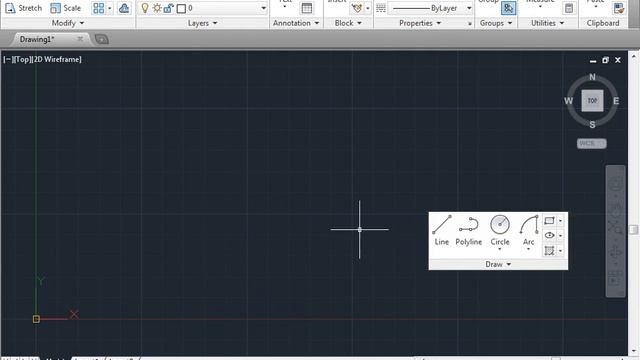Image resolution: width=640 pixels, height=360 pixels.
Task: Open Circle options dropdown arrow
Action: [x=500, y=249]
